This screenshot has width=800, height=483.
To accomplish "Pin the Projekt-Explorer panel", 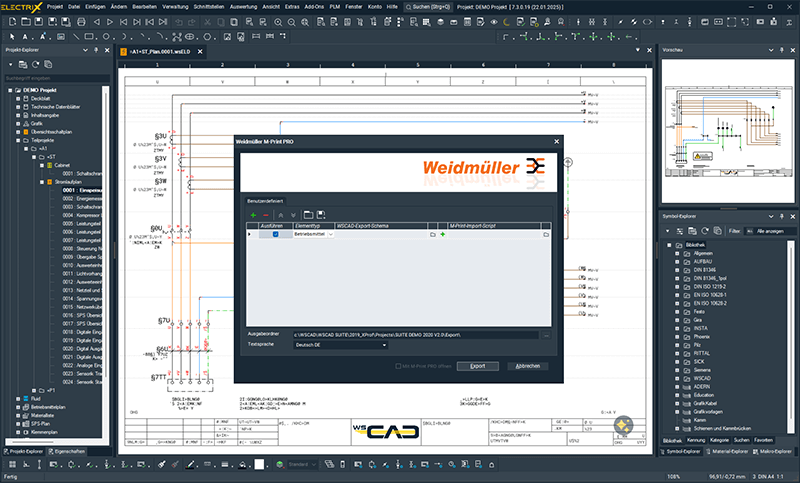I will [96, 50].
